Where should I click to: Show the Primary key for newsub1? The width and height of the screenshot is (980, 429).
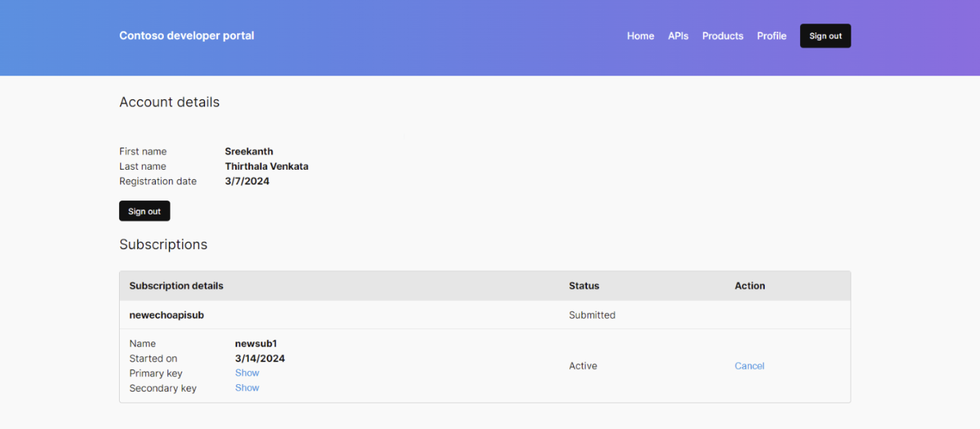(x=247, y=372)
